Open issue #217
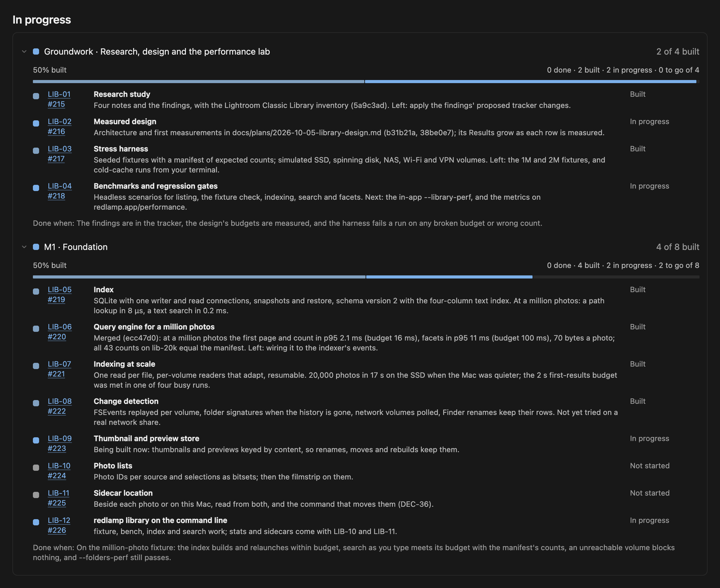Image resolution: width=720 pixels, height=588 pixels. pyautogui.click(x=56, y=159)
